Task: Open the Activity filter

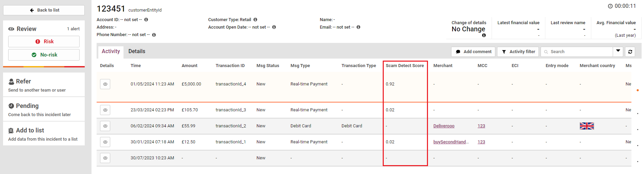Action: point(518,52)
